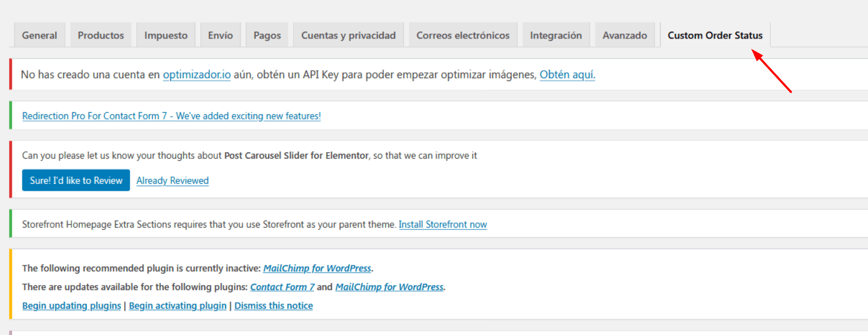This screenshot has width=868, height=335.
Task: Switch to Correos electrónicos tab
Action: coord(463,35)
